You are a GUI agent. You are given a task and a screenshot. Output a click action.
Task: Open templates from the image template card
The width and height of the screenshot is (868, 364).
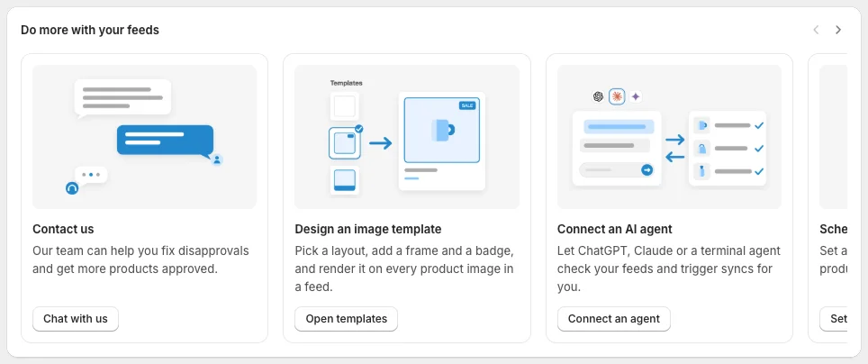(x=346, y=319)
